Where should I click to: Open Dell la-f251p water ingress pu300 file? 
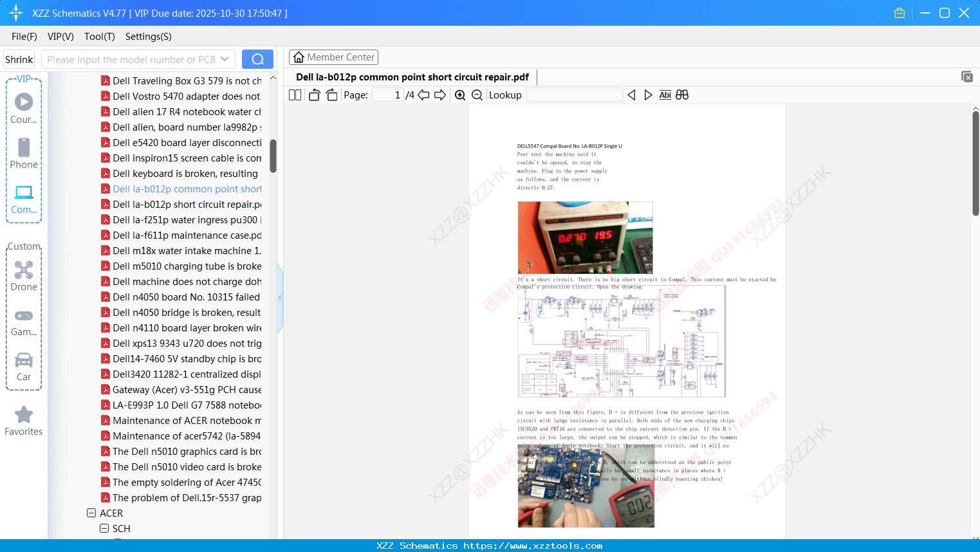pyautogui.click(x=187, y=220)
